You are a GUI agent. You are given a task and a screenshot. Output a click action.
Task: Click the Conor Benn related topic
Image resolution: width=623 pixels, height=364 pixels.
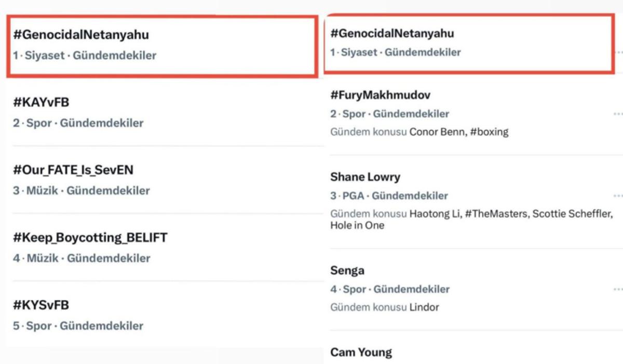click(x=437, y=132)
